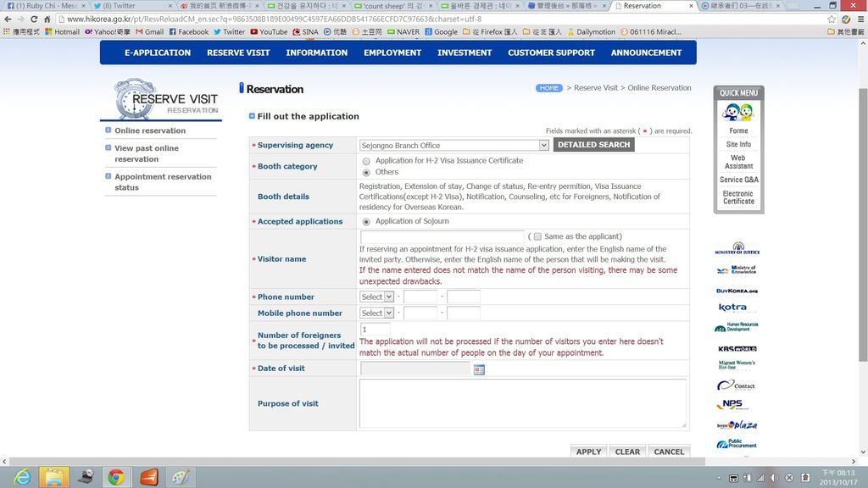The height and width of the screenshot is (488, 868).
Task: Tick the Same as the applicant checkbox
Action: coord(537,237)
